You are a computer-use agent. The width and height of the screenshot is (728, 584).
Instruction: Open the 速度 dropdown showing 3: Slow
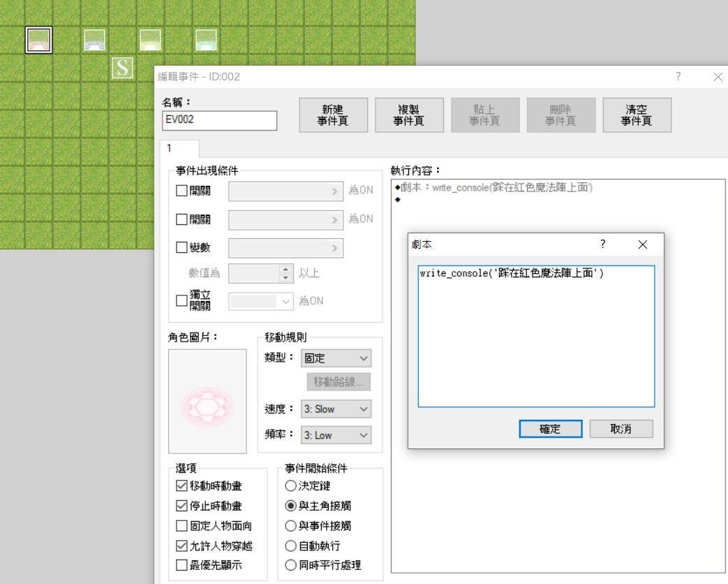coord(336,409)
